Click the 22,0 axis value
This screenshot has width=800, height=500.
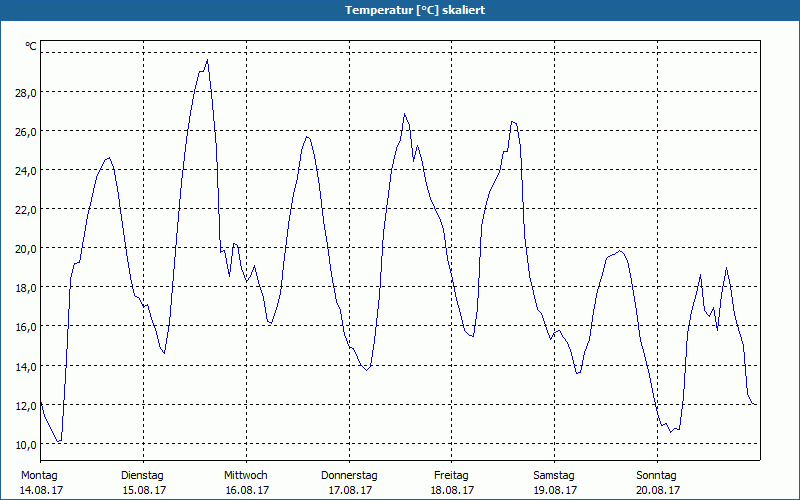coord(26,210)
